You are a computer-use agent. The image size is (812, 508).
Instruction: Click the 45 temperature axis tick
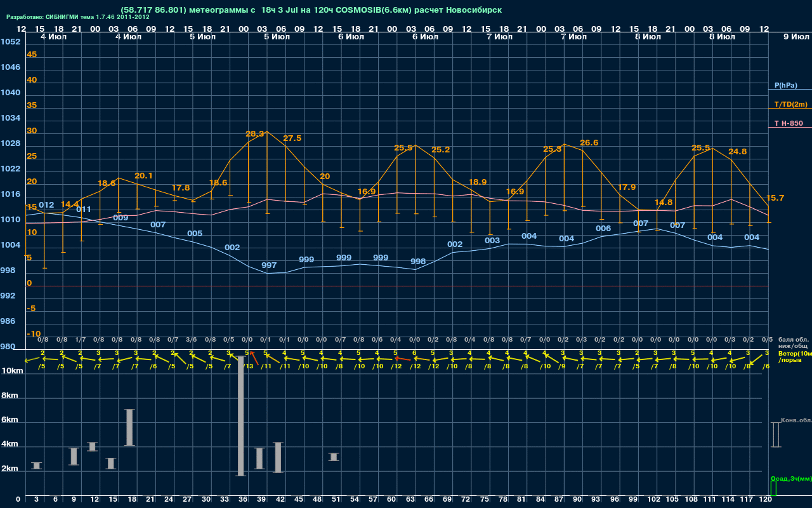tap(32, 55)
